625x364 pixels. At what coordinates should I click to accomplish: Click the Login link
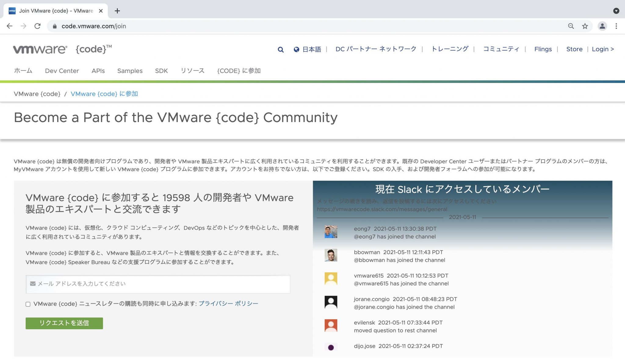coord(602,49)
